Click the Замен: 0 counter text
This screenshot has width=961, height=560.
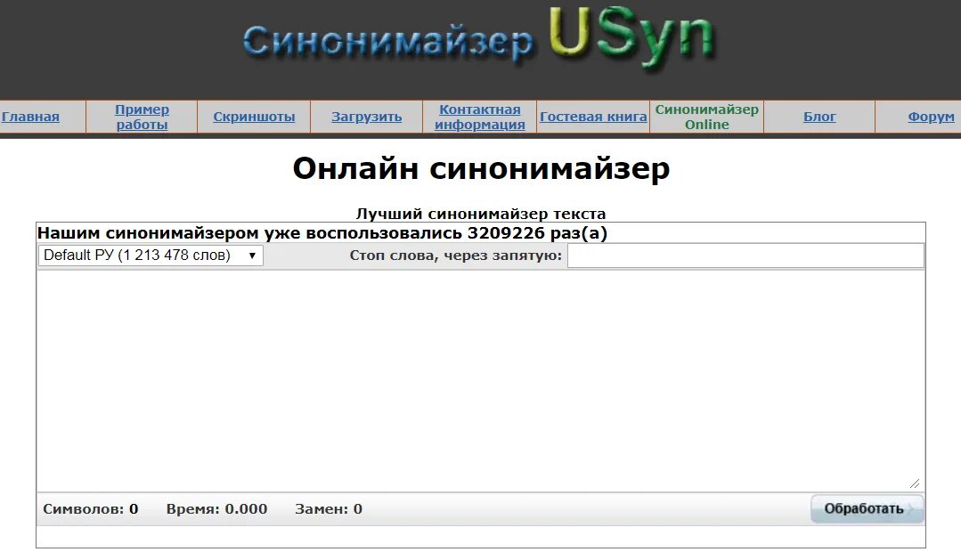click(x=329, y=509)
